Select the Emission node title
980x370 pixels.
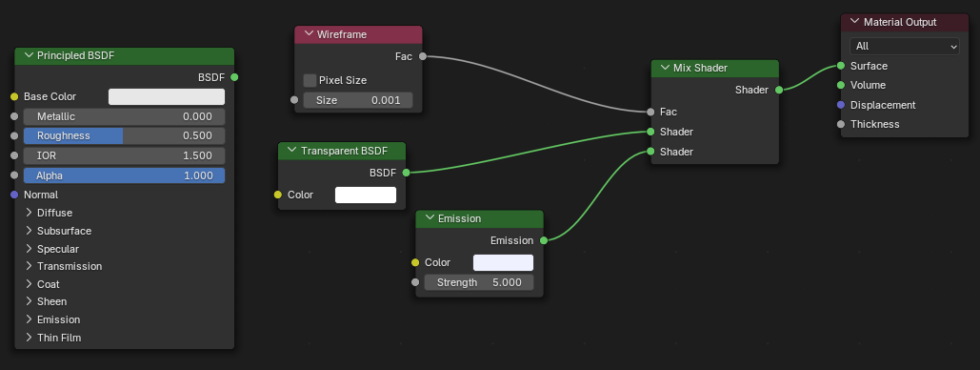[x=459, y=218]
